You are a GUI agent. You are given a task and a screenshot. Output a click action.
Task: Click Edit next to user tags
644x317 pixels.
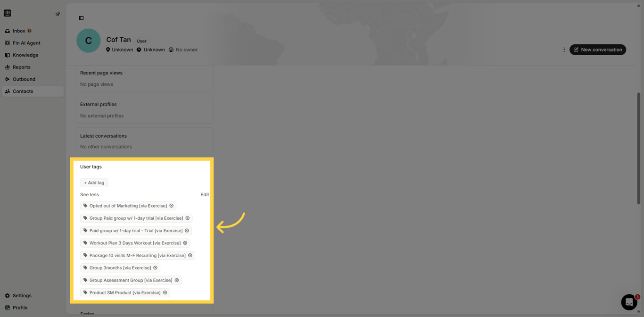[x=204, y=194]
